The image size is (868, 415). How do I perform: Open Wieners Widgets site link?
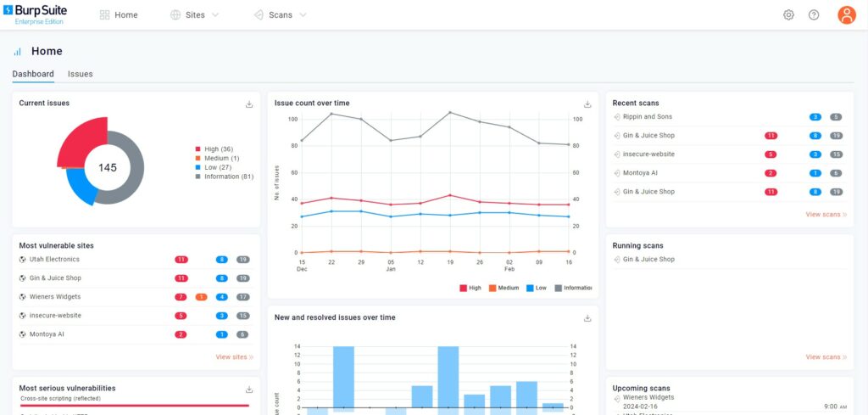[x=55, y=297]
